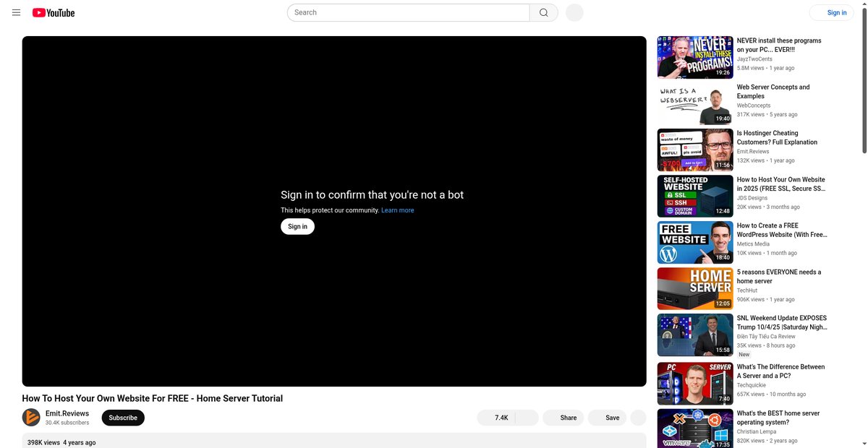This screenshot has width=868, height=448.
Task: Open the SNL Weekend Update thumbnail
Action: 695,335
